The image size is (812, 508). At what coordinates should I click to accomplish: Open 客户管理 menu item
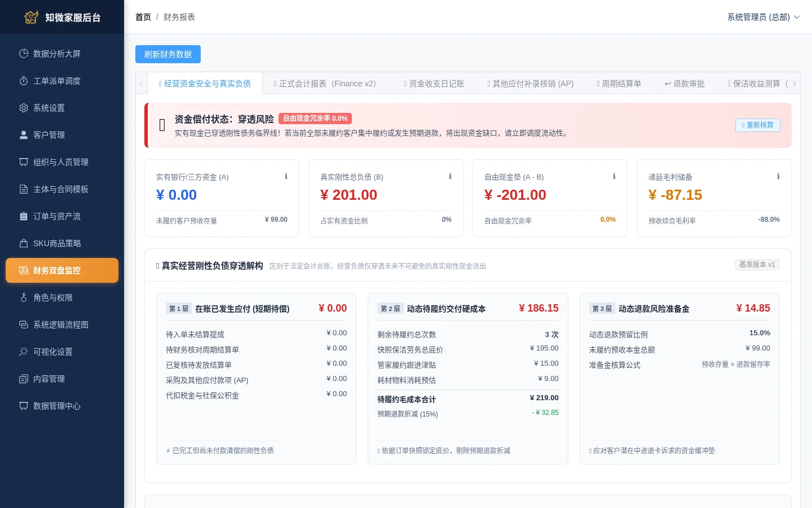[x=62, y=135]
